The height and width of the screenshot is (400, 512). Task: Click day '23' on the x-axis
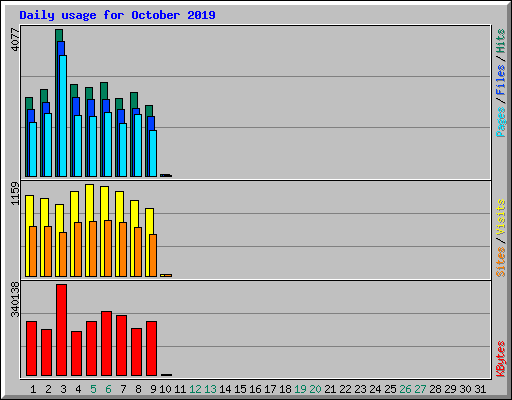pos(360,389)
